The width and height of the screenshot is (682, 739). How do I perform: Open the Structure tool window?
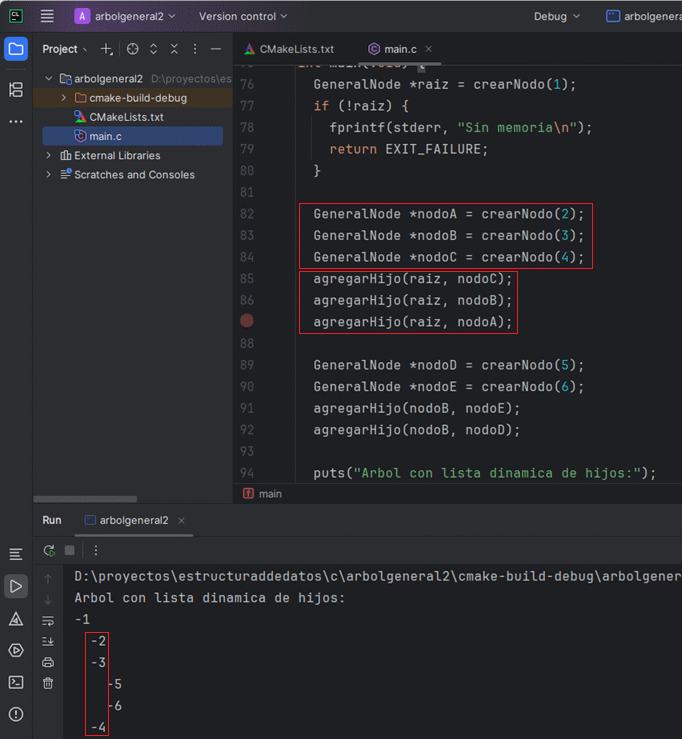point(16,90)
